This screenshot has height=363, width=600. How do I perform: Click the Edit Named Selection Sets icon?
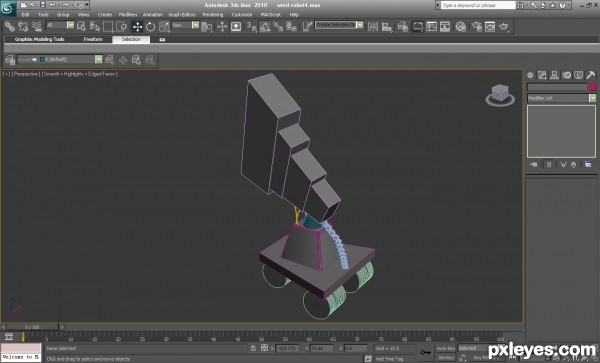(x=307, y=26)
